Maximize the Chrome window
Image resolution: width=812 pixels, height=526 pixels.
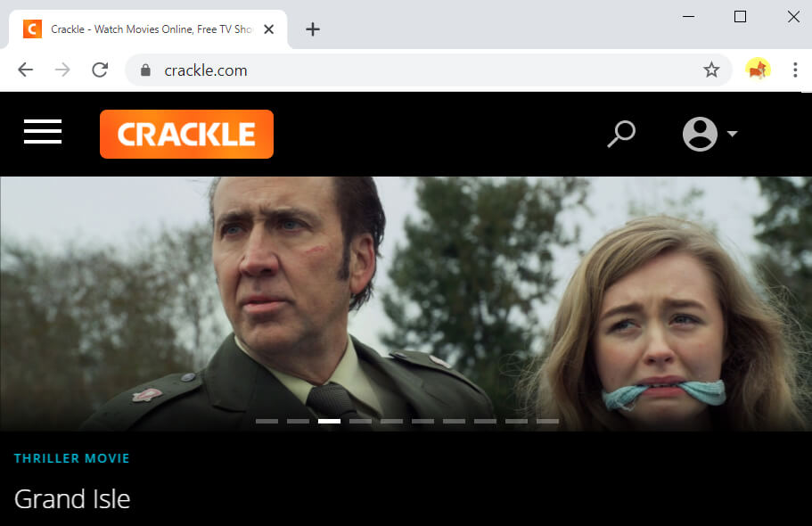coord(741,17)
